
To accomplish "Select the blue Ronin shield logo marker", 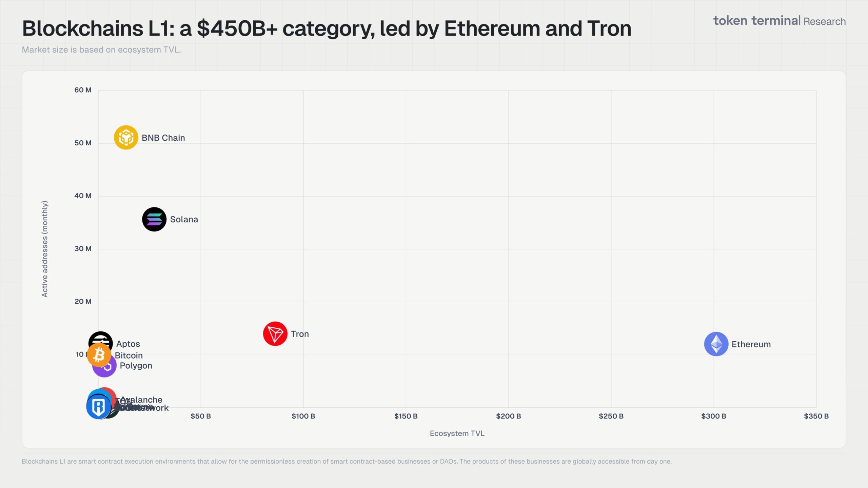I will (98, 407).
